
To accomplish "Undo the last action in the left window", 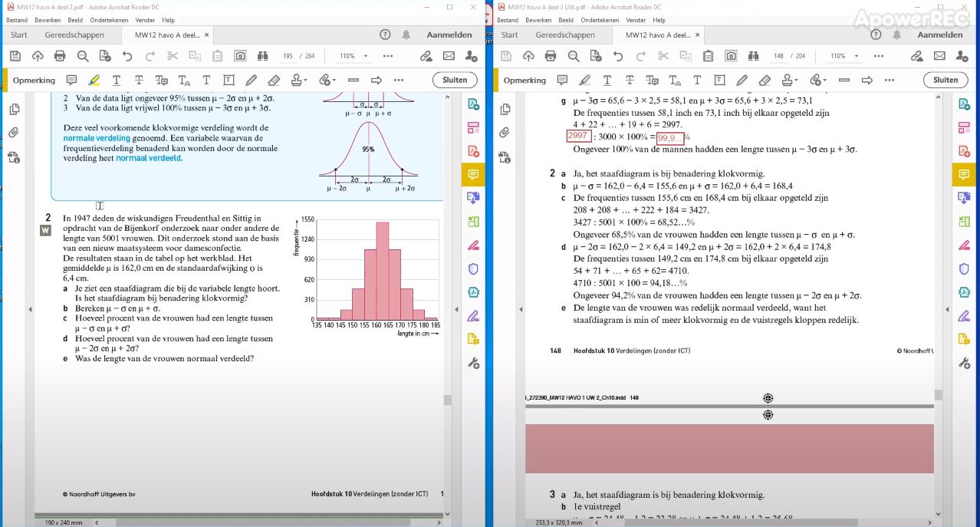I will 127,56.
